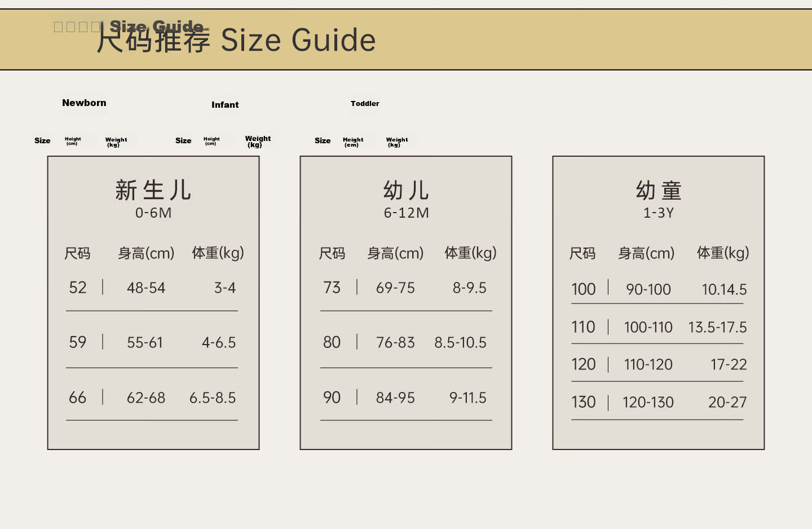Click the height value "62-68"
This screenshot has width=812, height=529.
tap(146, 398)
